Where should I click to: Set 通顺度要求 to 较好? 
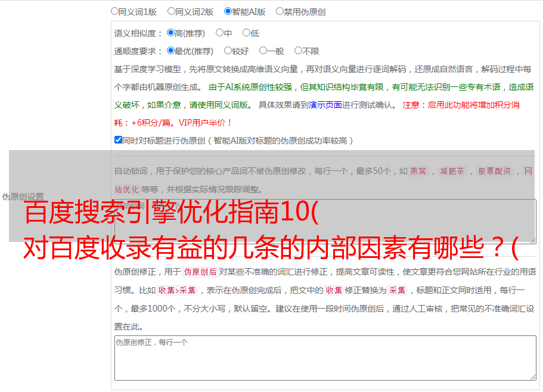point(228,51)
